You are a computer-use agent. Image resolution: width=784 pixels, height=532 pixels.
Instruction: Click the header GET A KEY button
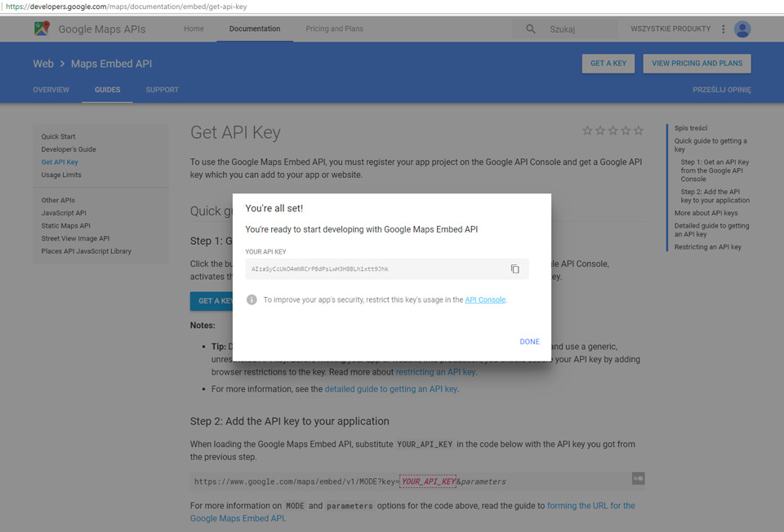coord(608,64)
